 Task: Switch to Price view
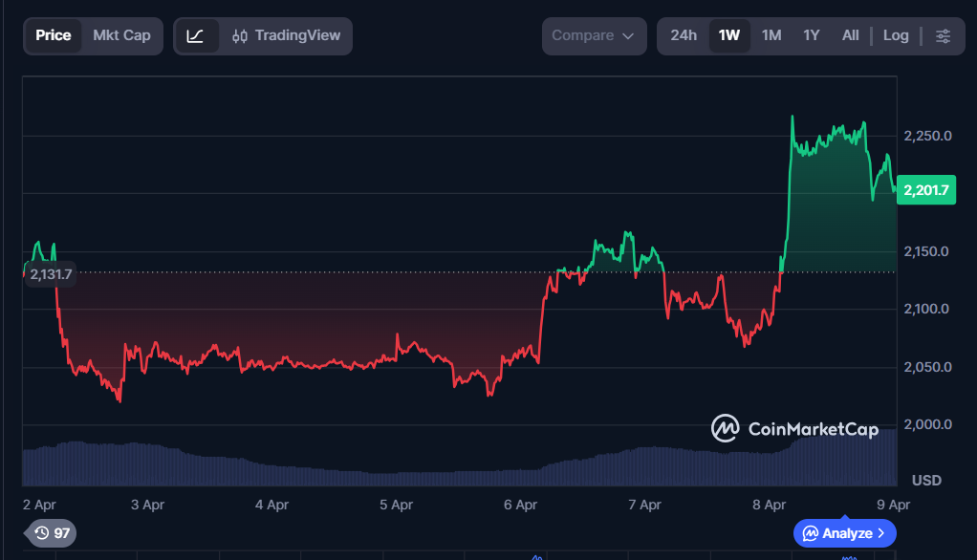[54, 36]
